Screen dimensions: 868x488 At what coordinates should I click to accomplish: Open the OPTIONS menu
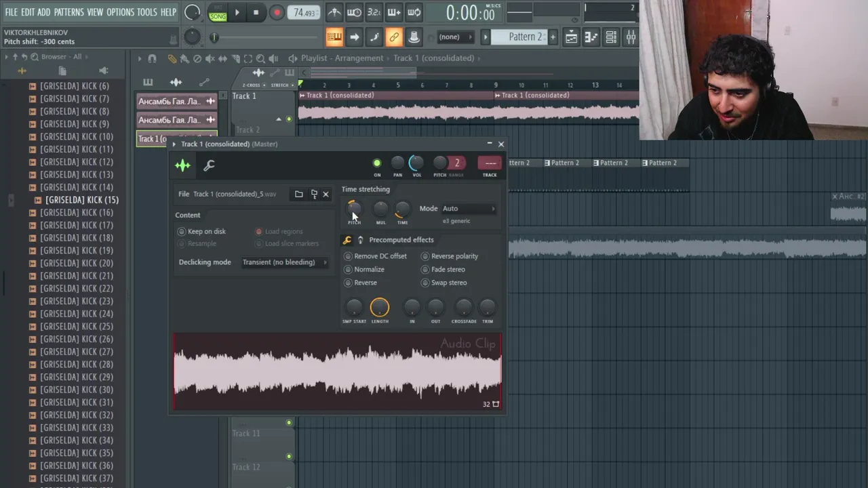[121, 12]
